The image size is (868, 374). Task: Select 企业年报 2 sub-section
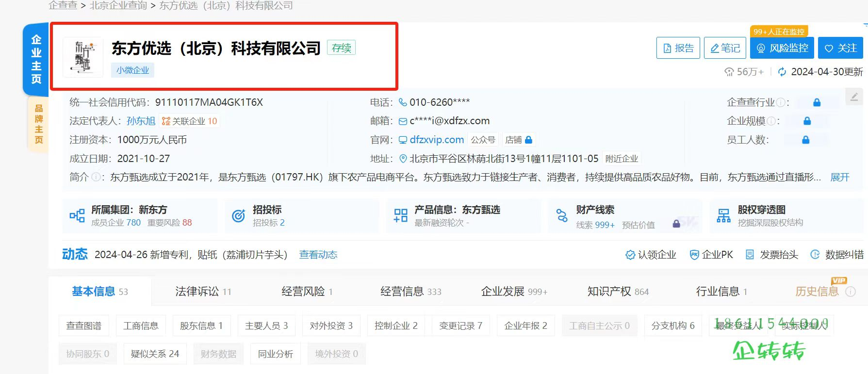525,325
